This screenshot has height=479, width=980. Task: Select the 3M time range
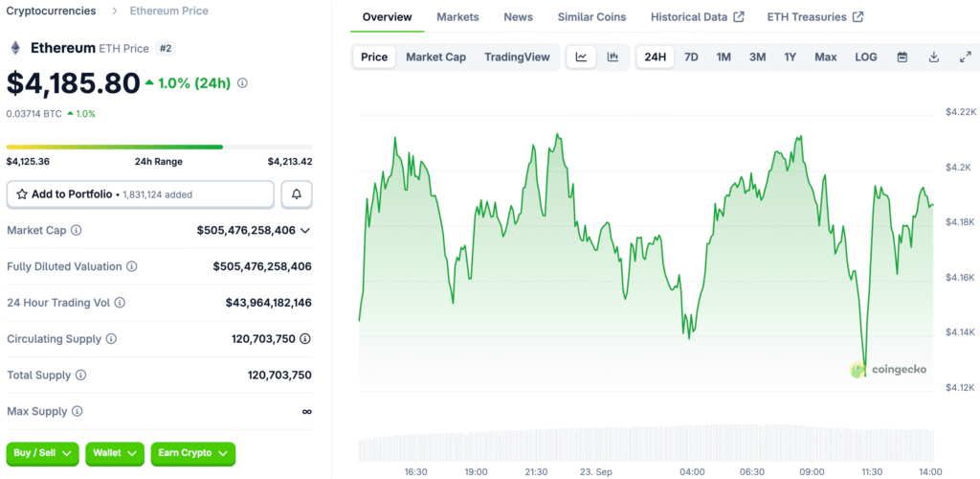758,57
